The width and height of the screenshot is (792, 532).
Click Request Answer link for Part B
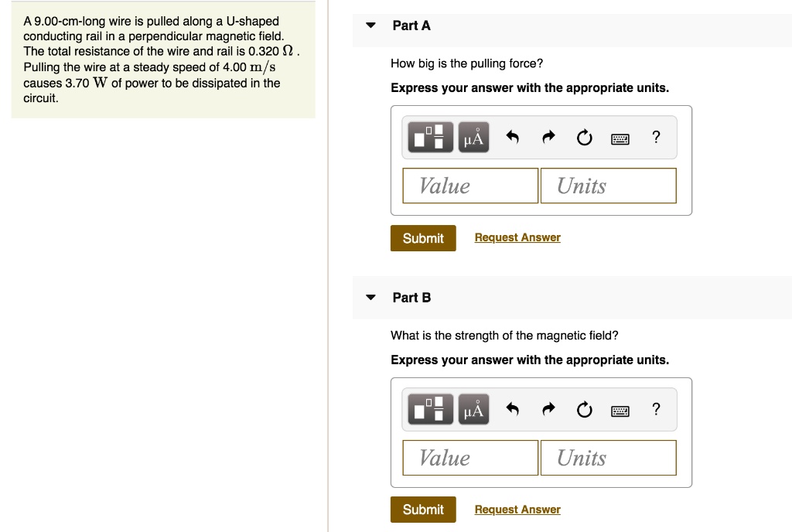pyautogui.click(x=517, y=510)
